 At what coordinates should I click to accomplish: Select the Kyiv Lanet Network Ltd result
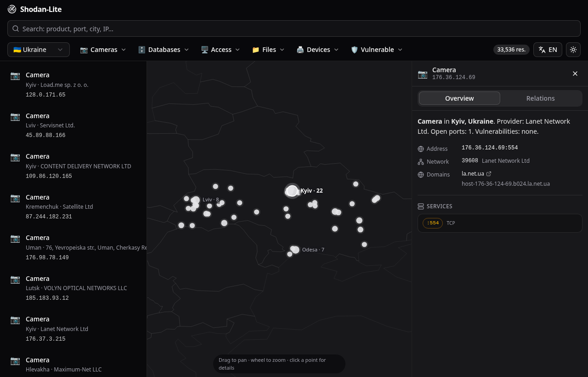[73, 329]
